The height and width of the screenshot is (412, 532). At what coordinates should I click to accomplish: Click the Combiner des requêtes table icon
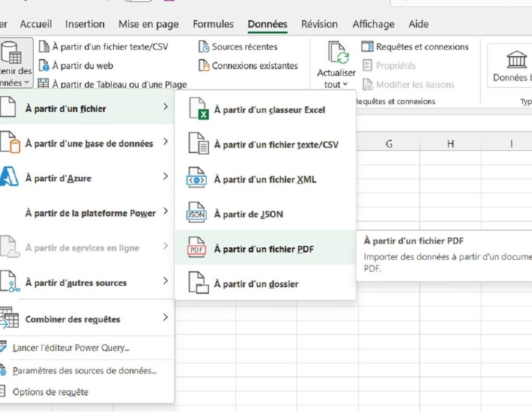click(9, 317)
